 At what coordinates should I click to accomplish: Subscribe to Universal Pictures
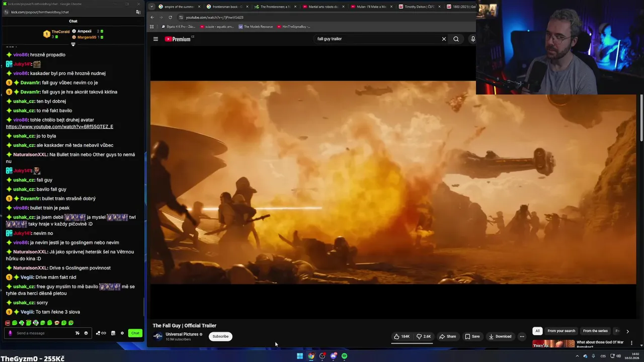tap(220, 336)
